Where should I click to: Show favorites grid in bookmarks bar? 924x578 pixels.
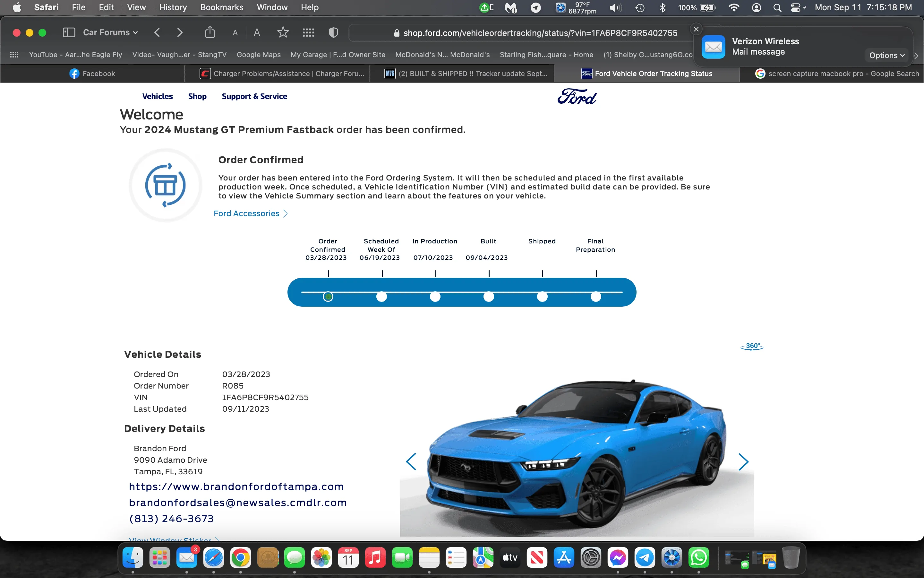click(x=14, y=55)
